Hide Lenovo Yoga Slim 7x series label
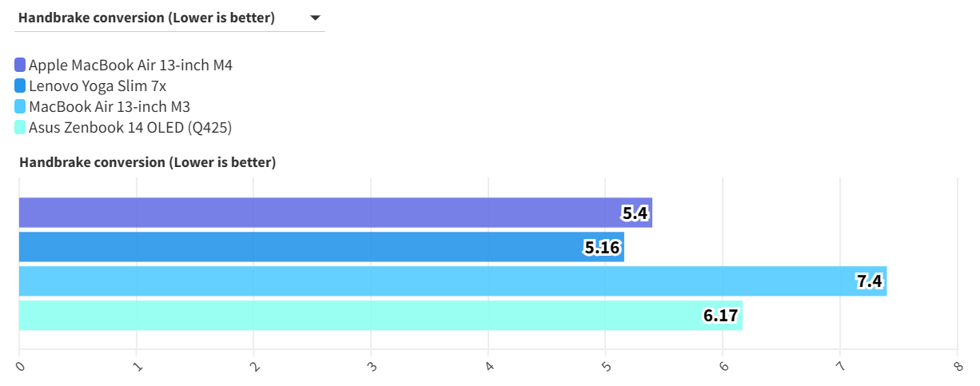This screenshot has width=980, height=386. [98, 86]
